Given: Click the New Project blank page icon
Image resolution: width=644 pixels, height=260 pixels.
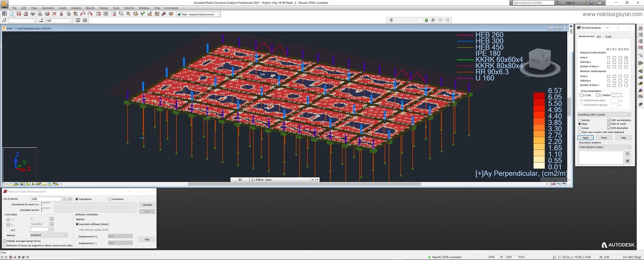Looking at the screenshot, I should pyautogui.click(x=12, y=14).
